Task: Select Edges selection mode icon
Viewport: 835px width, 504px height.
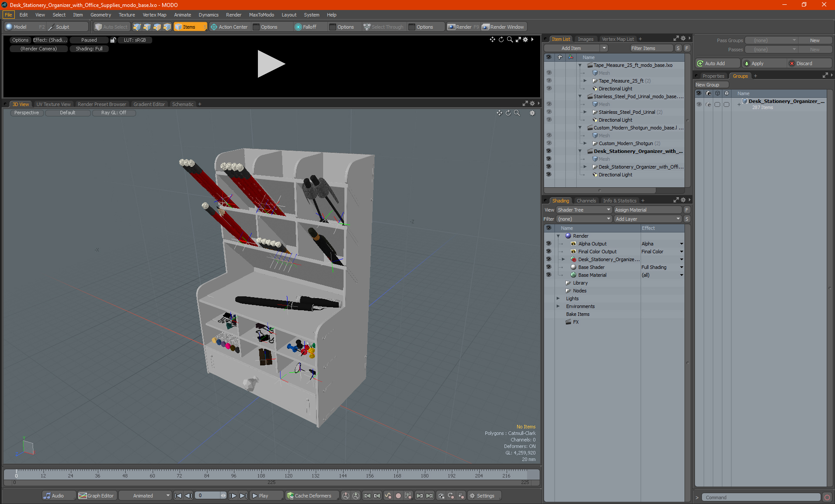Action: [x=147, y=27]
